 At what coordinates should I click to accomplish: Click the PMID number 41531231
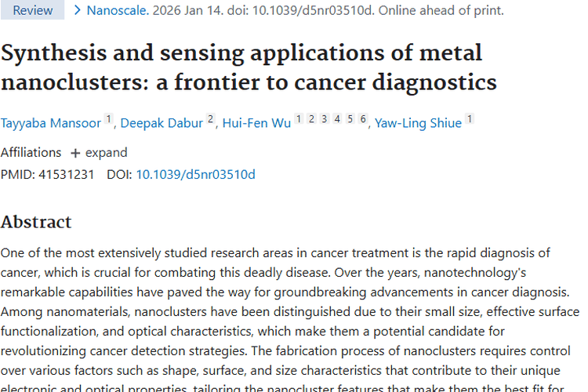coord(66,174)
